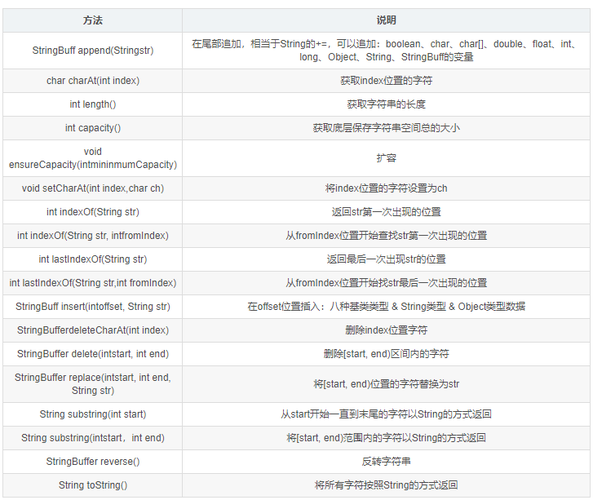The image size is (593, 500).
Task: Click the 方法 column header
Action: pyautogui.click(x=93, y=20)
